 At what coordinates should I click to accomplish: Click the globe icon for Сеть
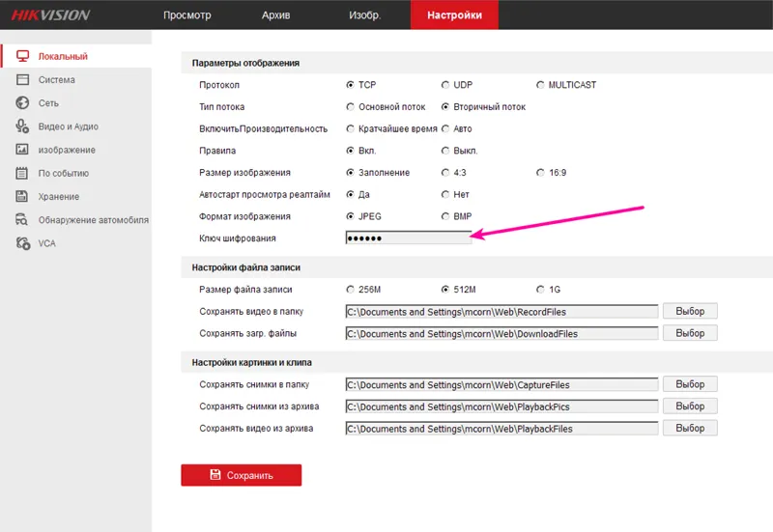pyautogui.click(x=22, y=103)
